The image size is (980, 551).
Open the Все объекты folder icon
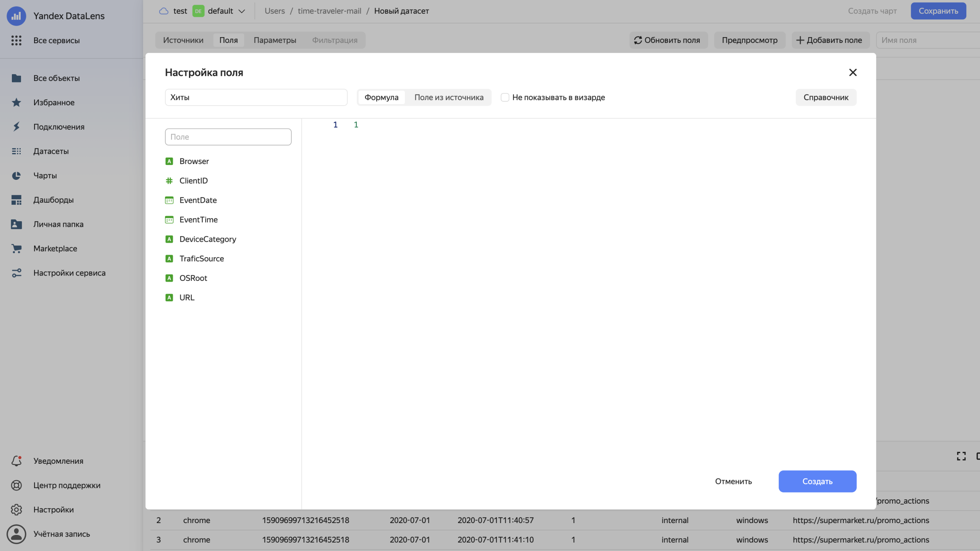pyautogui.click(x=16, y=78)
